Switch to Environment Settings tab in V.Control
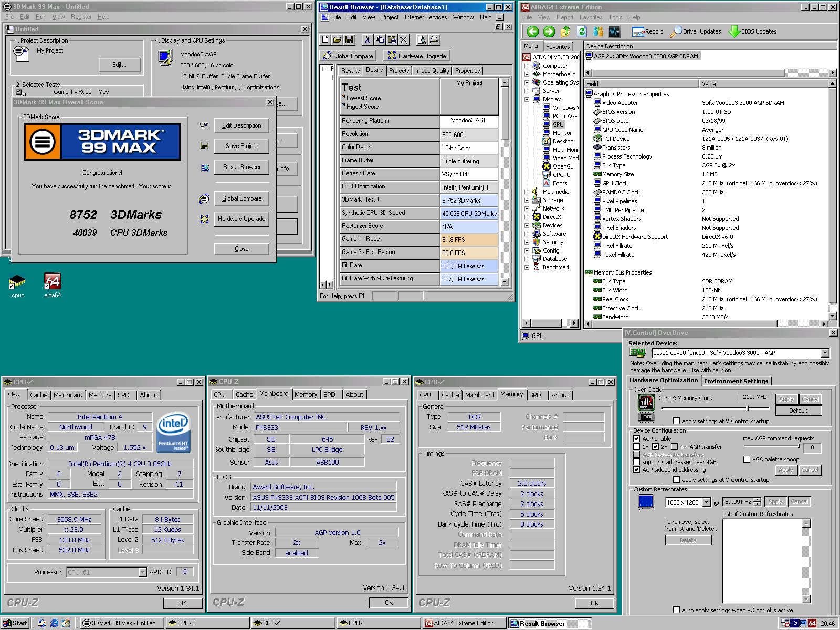Viewport: 840px width, 630px height. point(736,381)
